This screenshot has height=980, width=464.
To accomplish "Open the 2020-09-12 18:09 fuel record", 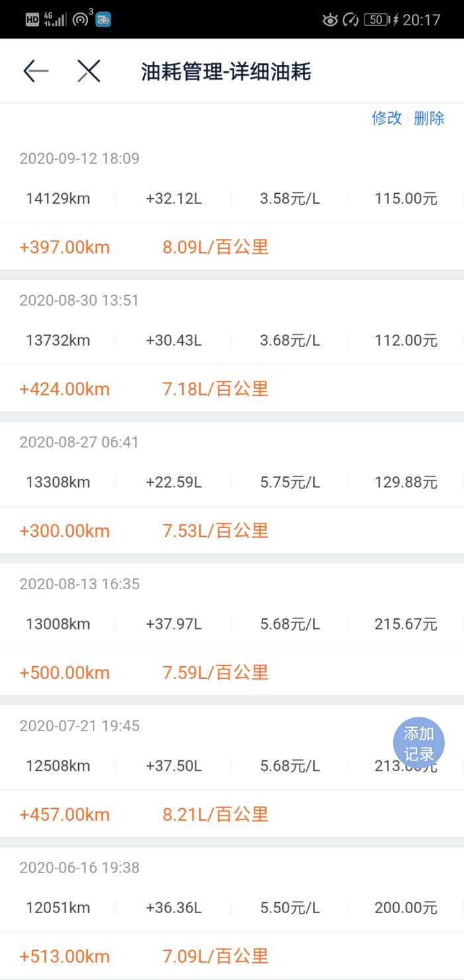I will pos(80,159).
